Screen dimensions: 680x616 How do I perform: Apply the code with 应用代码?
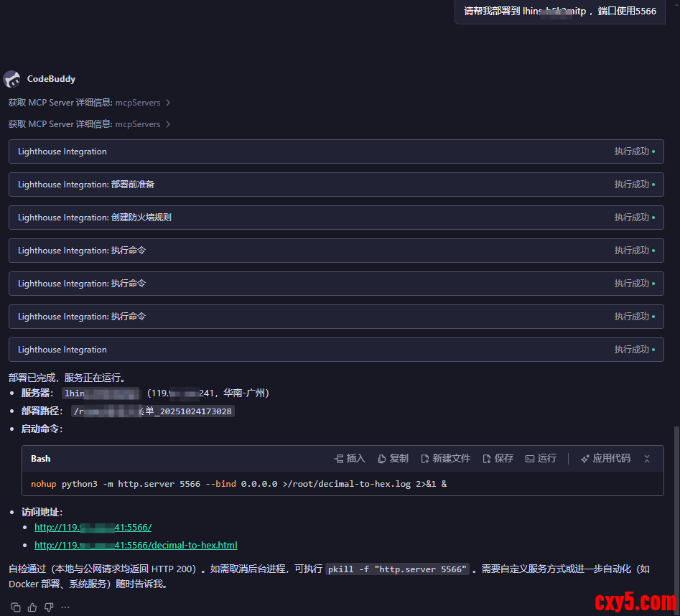605,458
